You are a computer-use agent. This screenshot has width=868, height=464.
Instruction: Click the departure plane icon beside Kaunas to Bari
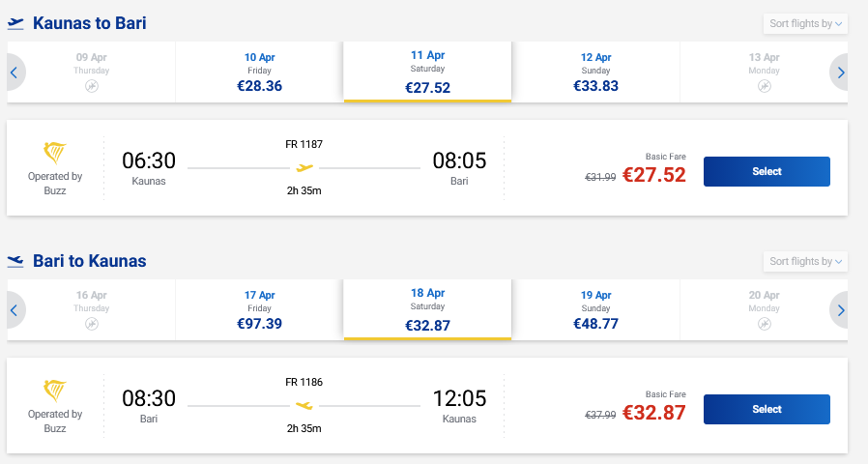pyautogui.click(x=15, y=23)
